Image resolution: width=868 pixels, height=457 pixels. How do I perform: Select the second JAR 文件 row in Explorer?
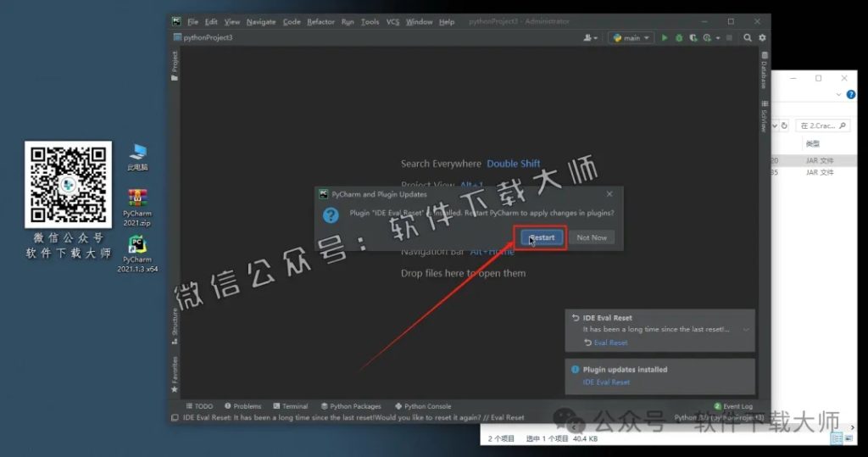pyautogui.click(x=813, y=172)
